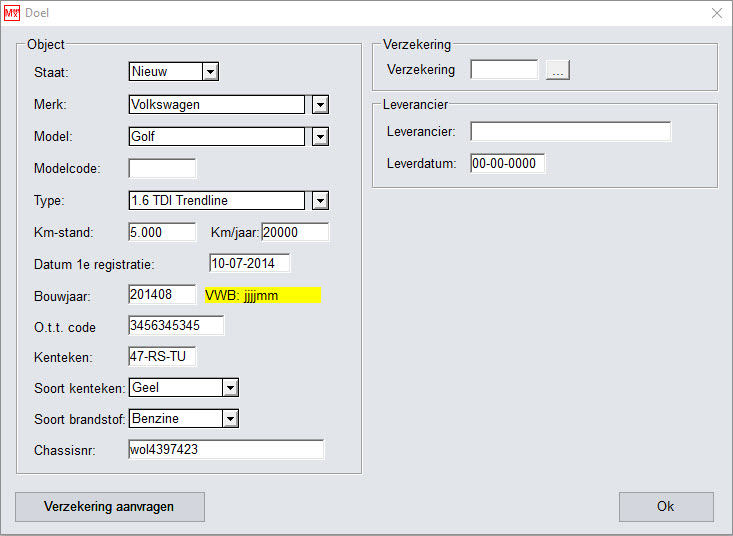The image size is (733, 536).
Task: Click the Model field containing Golf
Action: tap(217, 137)
